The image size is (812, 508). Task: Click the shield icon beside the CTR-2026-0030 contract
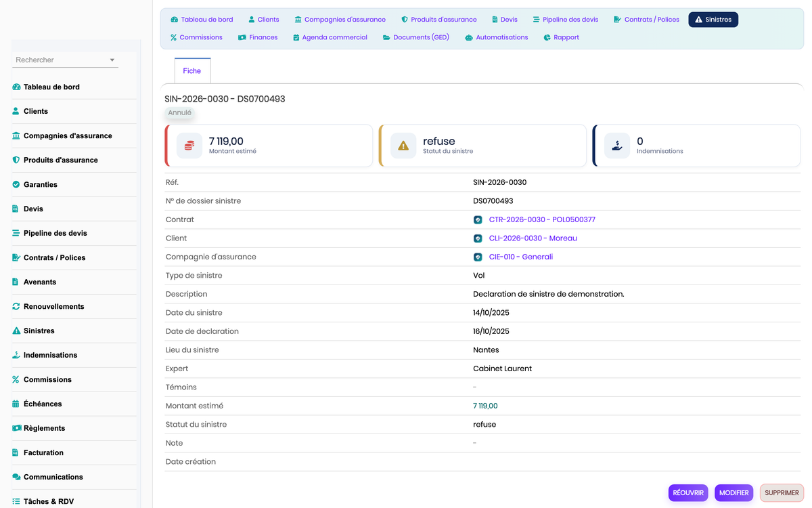pos(478,219)
